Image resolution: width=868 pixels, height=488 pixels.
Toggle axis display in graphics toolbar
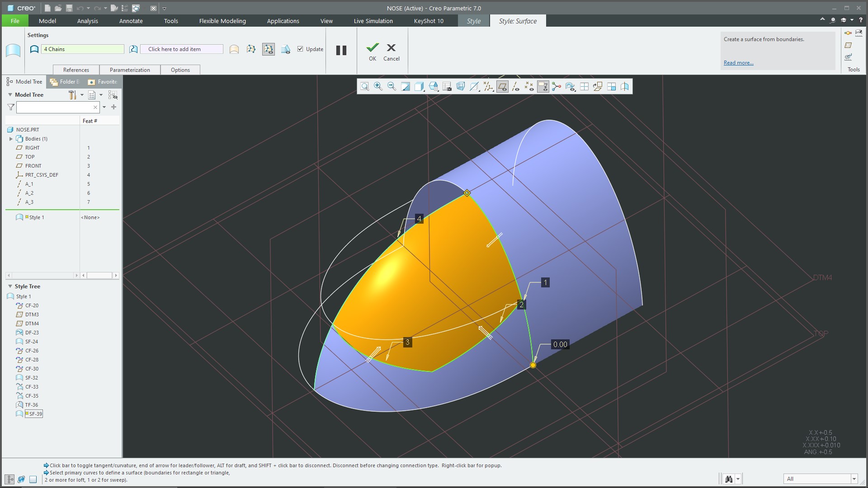point(515,87)
